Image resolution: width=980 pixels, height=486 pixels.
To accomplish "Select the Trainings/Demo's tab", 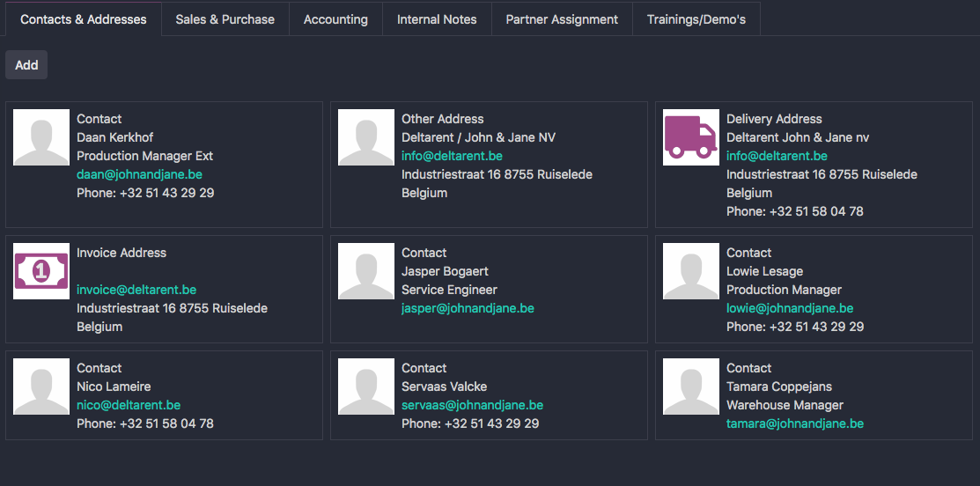I will 696,19.
